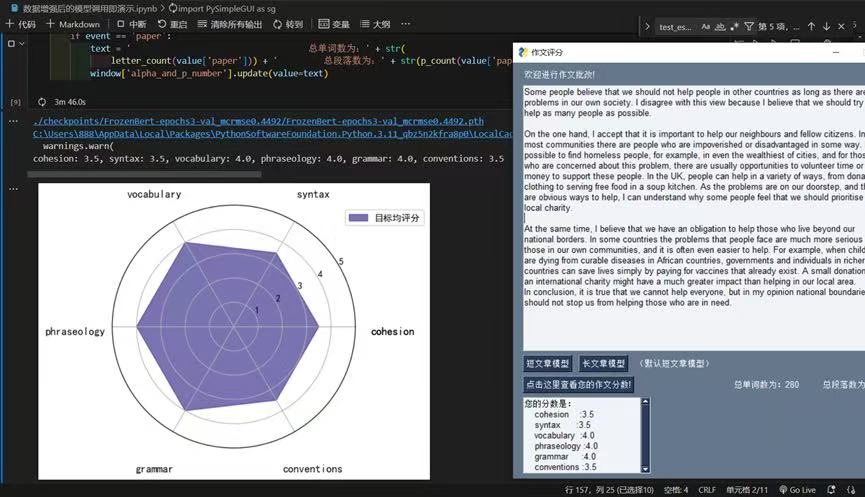Viewport: 865px width, 497px height.
Task: Clear all outputs (清除所有输出)
Action: pos(229,24)
